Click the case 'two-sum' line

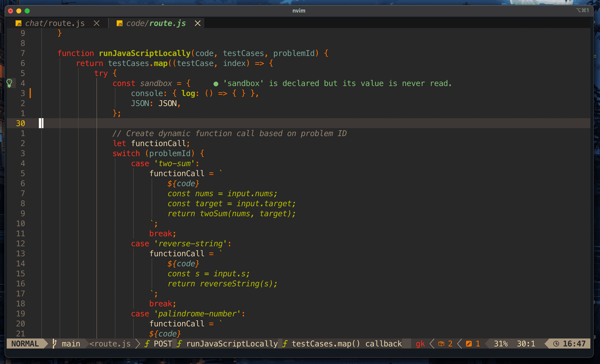point(165,163)
